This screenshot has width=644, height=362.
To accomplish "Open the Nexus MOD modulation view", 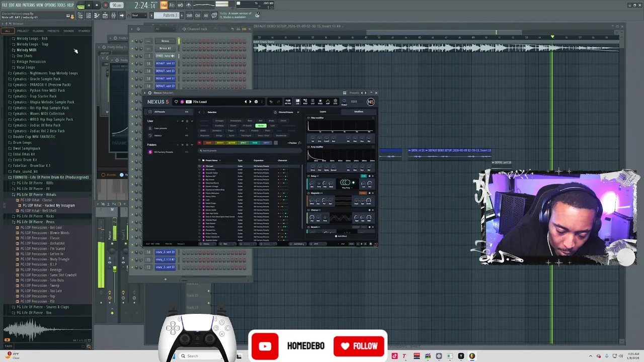I will [320, 102].
